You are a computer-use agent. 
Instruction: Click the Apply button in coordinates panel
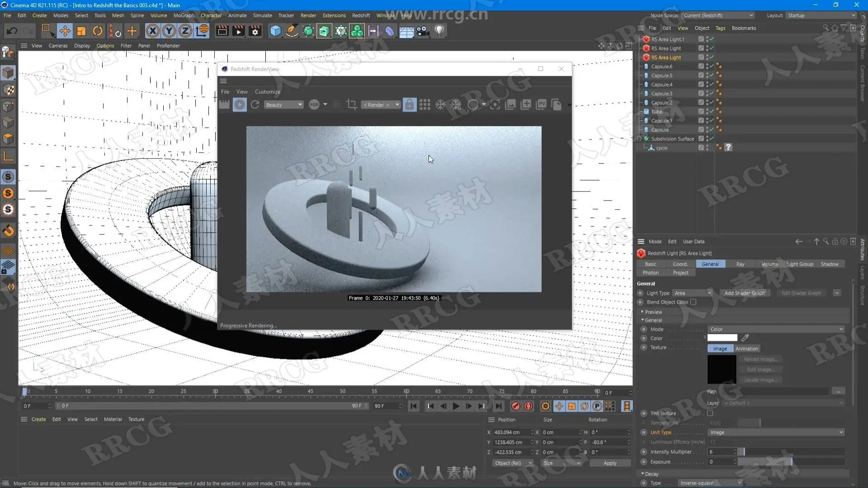(609, 463)
